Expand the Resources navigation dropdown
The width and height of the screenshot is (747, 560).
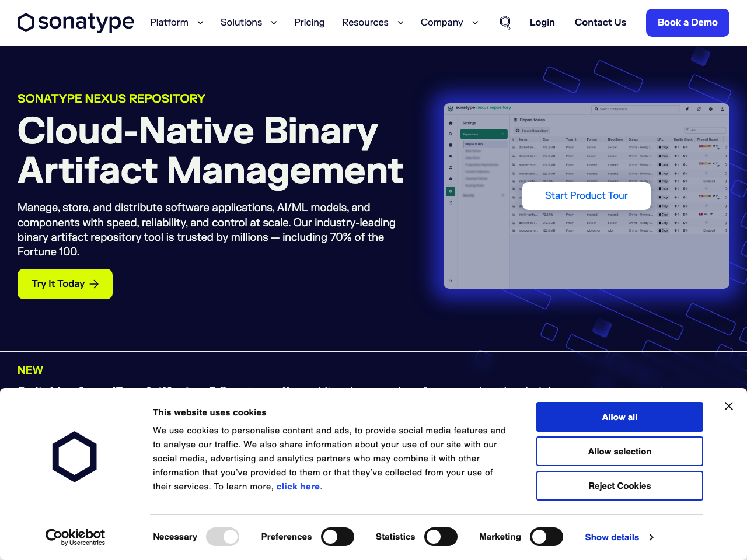tap(373, 23)
